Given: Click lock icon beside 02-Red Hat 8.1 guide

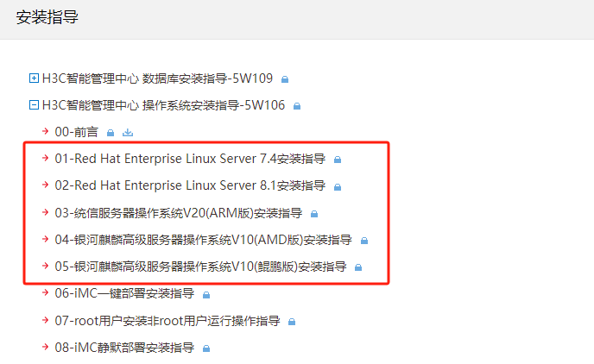Looking at the screenshot, I should (338, 187).
